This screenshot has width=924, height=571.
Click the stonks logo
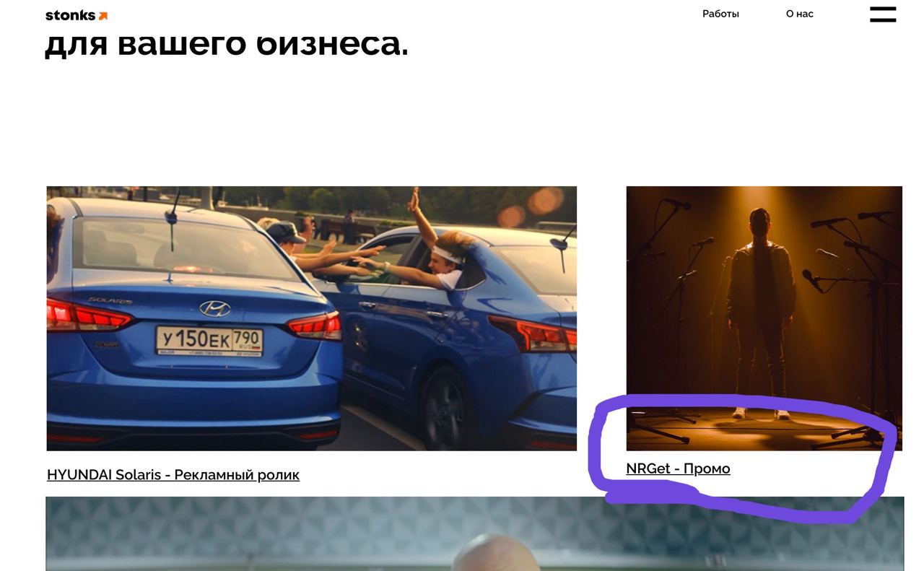[77, 15]
